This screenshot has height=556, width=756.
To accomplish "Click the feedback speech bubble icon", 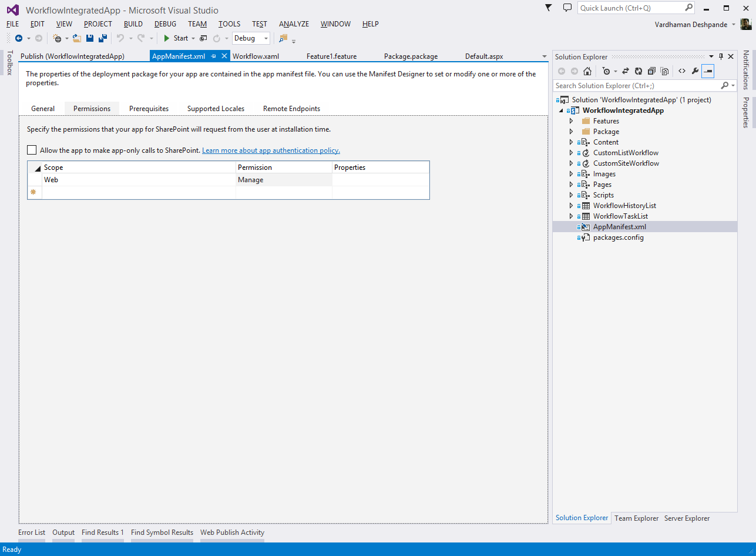I will pyautogui.click(x=567, y=8).
